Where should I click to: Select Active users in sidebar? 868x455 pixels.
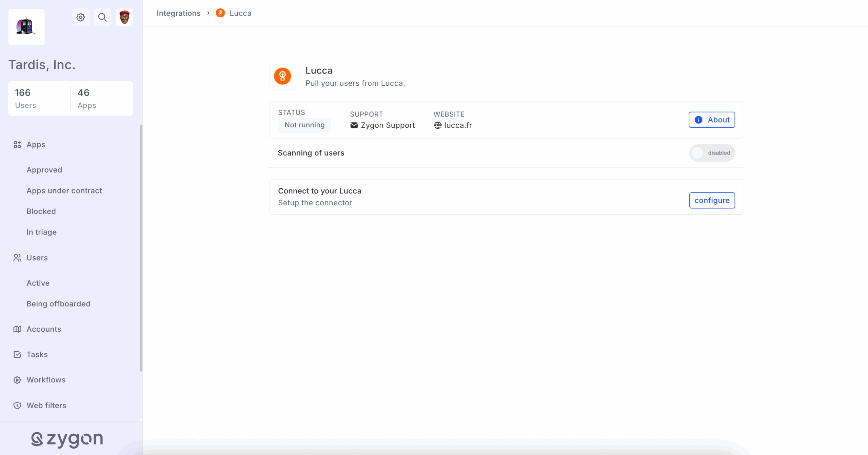38,283
